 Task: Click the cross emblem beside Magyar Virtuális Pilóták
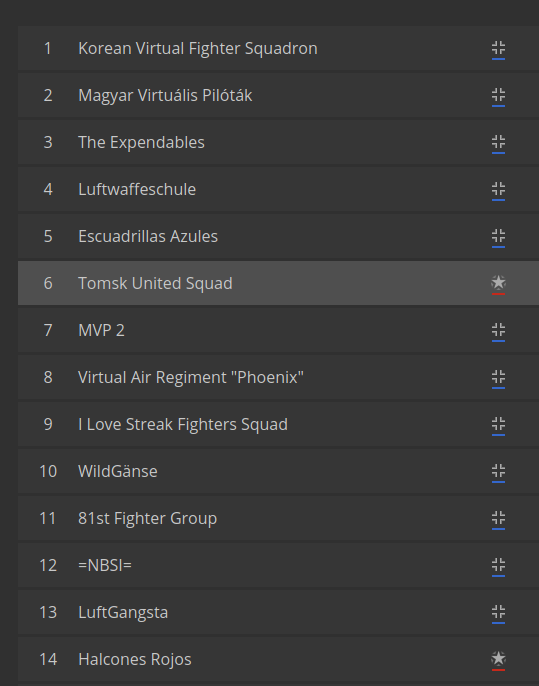(x=498, y=95)
